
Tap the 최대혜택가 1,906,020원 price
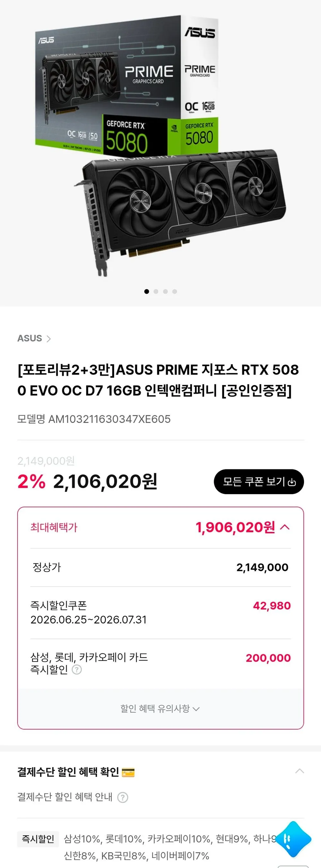[x=235, y=527]
